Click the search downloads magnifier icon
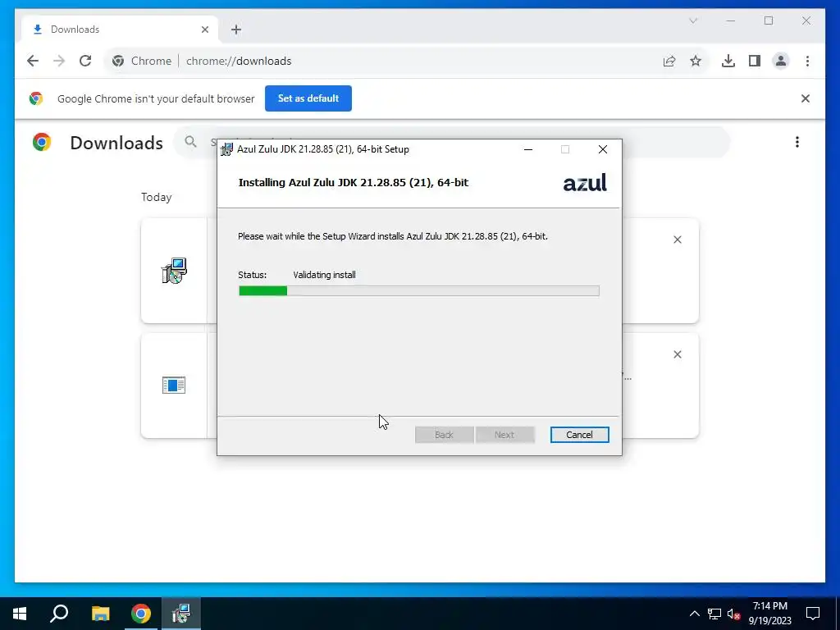Image resolution: width=840 pixels, height=630 pixels. [x=190, y=141]
